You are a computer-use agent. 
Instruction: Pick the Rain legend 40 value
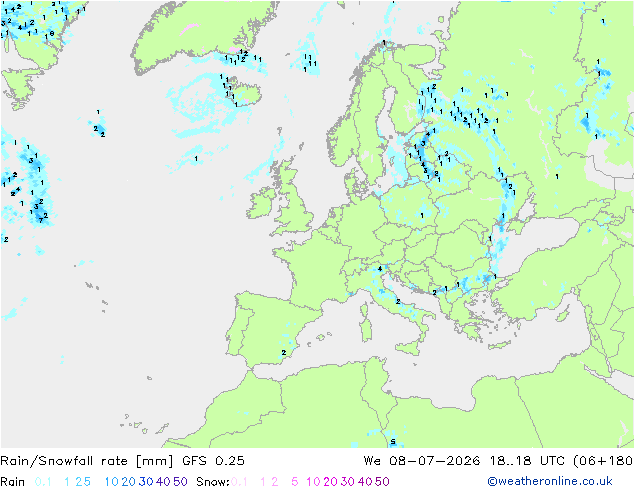pyautogui.click(x=163, y=482)
